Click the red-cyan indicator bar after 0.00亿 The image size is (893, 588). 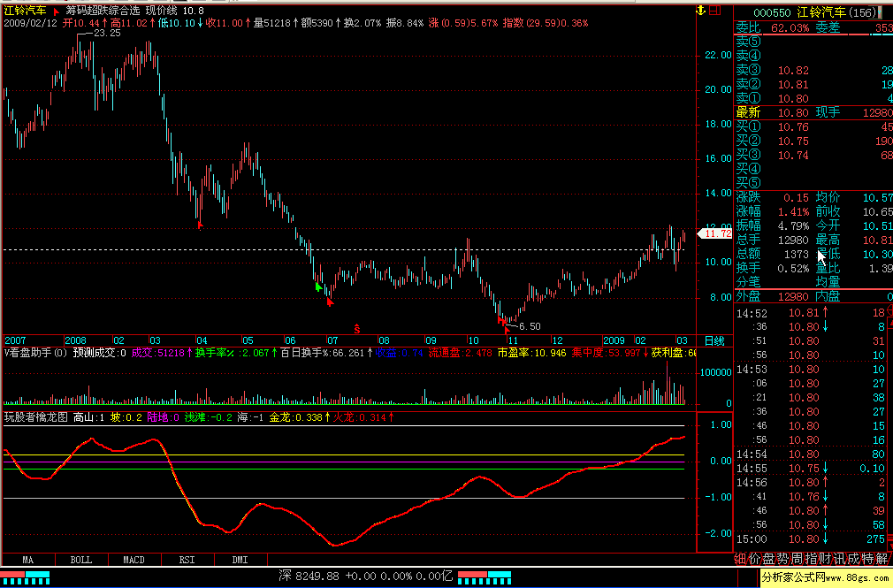tap(485, 577)
